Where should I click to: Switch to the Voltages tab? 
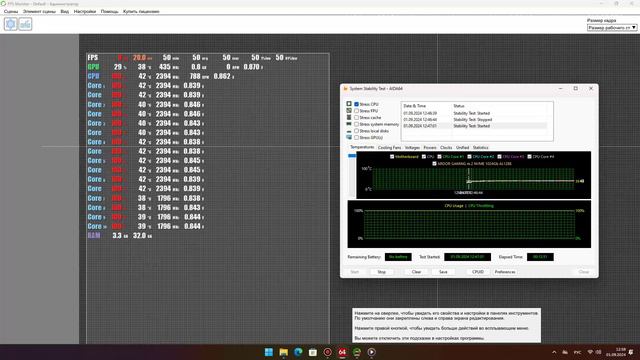click(x=412, y=148)
